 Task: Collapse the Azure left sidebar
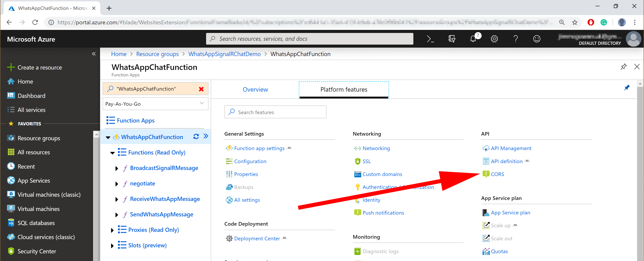[x=94, y=54]
